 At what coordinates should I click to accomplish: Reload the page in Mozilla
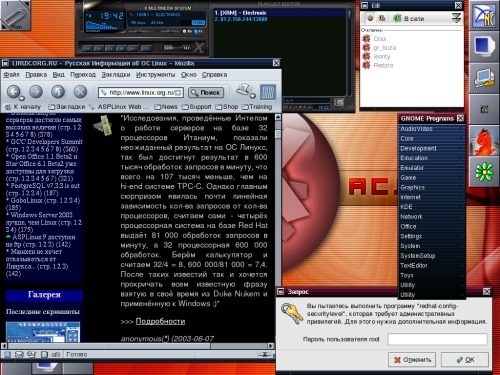58,91
